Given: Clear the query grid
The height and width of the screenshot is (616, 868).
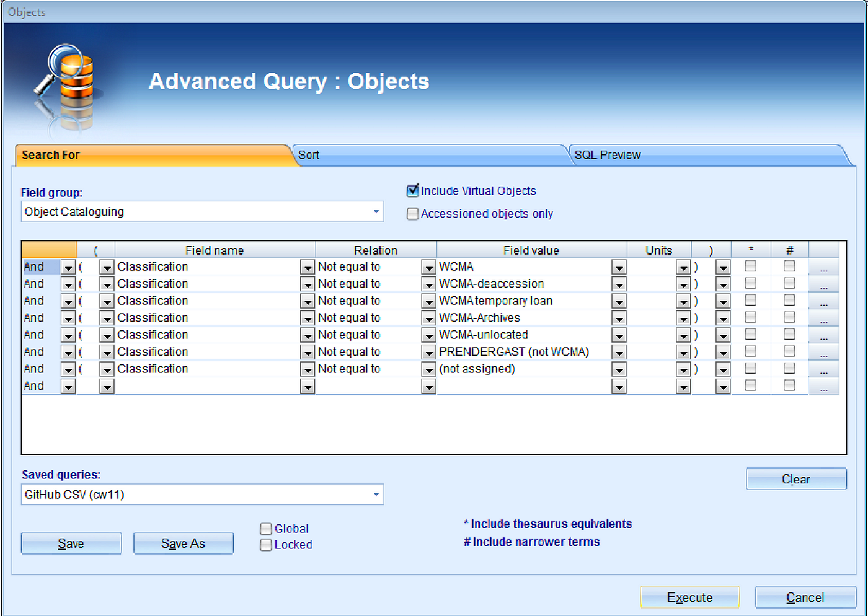Looking at the screenshot, I should [796, 479].
